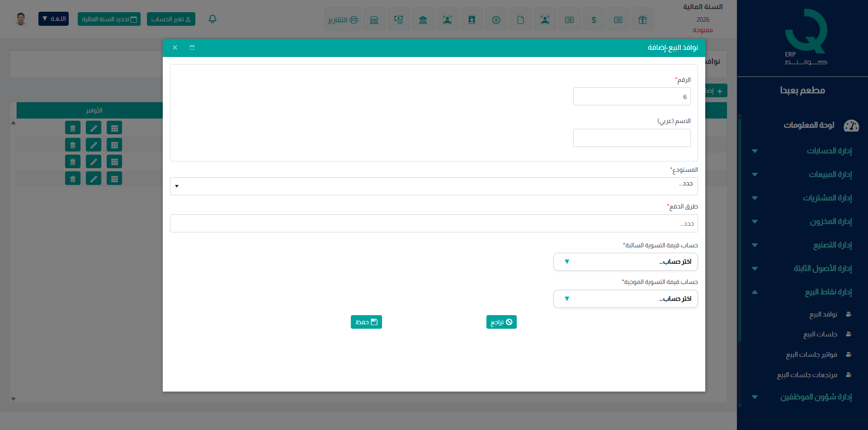
Task: Open the grid icon in third row
Action: 114,161
